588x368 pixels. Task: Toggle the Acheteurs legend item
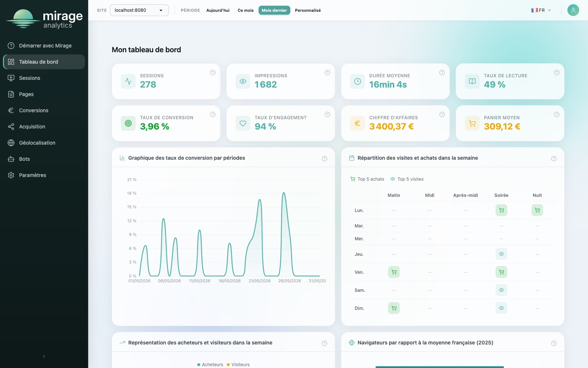(x=210, y=365)
